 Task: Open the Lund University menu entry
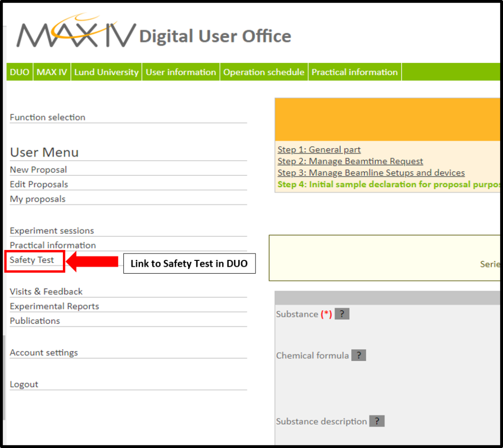click(x=106, y=72)
